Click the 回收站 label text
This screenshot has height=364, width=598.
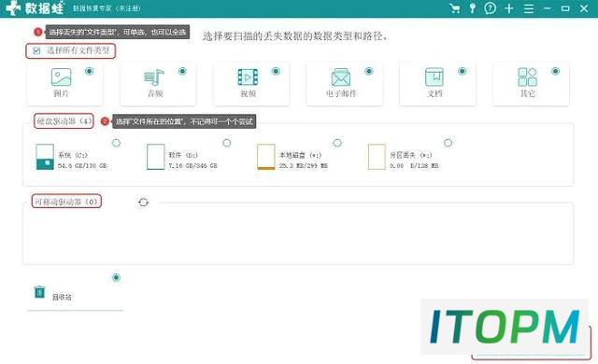(x=62, y=297)
